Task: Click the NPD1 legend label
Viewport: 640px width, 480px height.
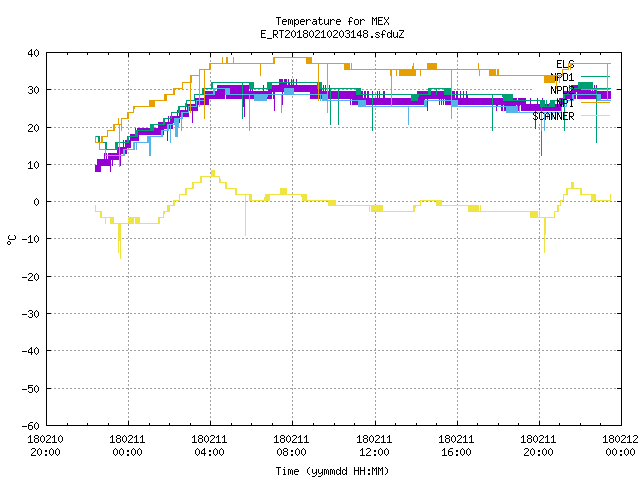Action: pyautogui.click(x=562, y=77)
